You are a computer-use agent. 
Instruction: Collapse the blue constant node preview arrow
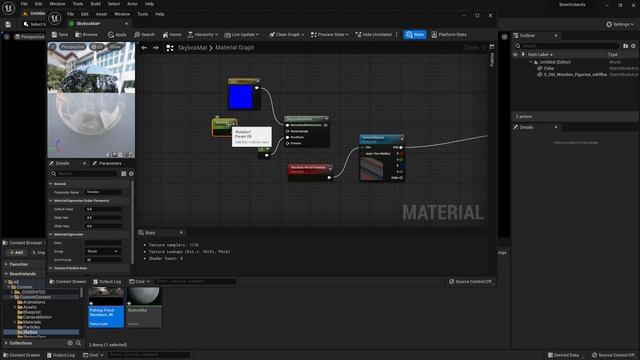pos(257,81)
